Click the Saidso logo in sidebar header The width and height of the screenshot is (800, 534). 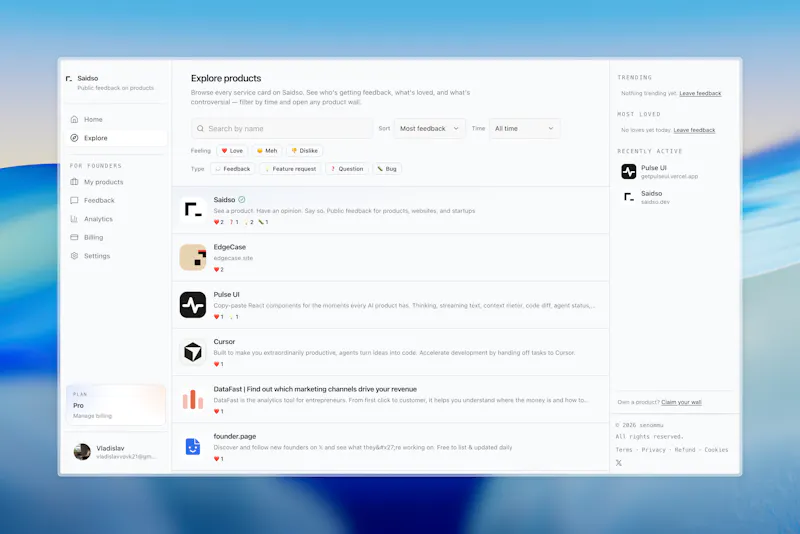coord(69,79)
